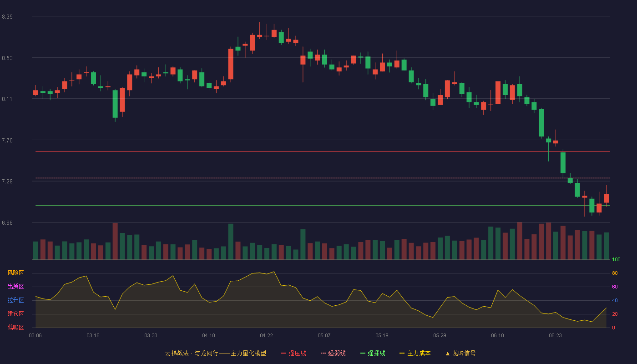This screenshot has height=364, width=637.
Task: Click the 06-10 date label
Action: coord(497,335)
